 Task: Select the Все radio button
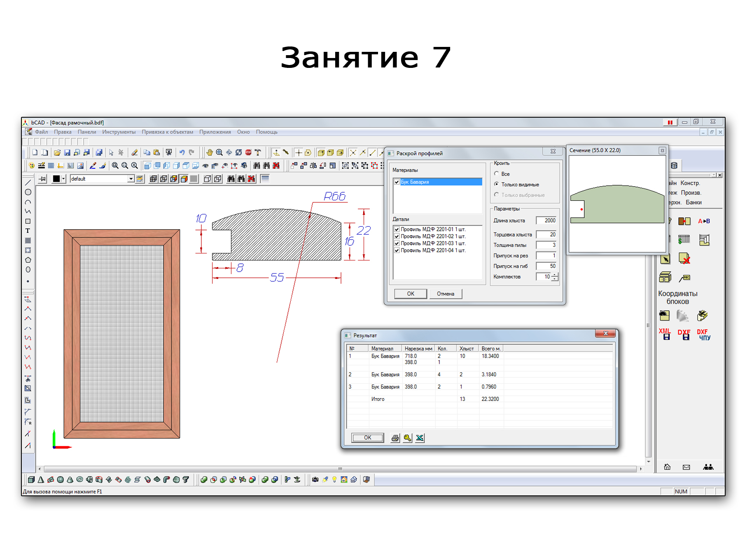(x=497, y=174)
